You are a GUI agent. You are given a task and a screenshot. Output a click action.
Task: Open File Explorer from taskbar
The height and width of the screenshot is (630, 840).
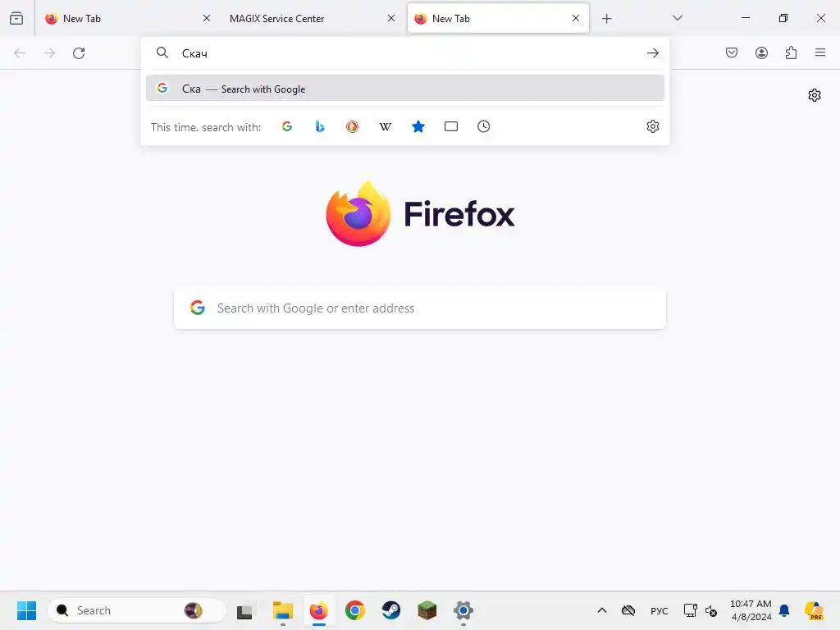[282, 610]
